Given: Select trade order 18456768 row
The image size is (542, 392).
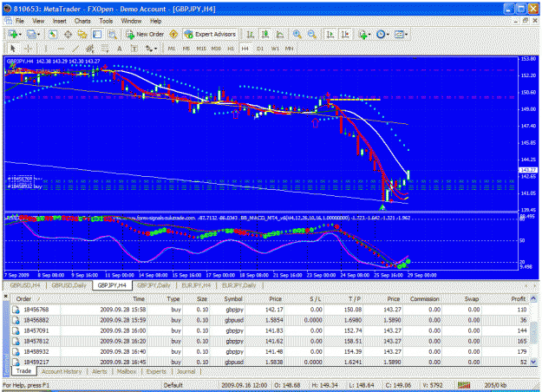Looking at the screenshot, I should pyautogui.click(x=270, y=310).
